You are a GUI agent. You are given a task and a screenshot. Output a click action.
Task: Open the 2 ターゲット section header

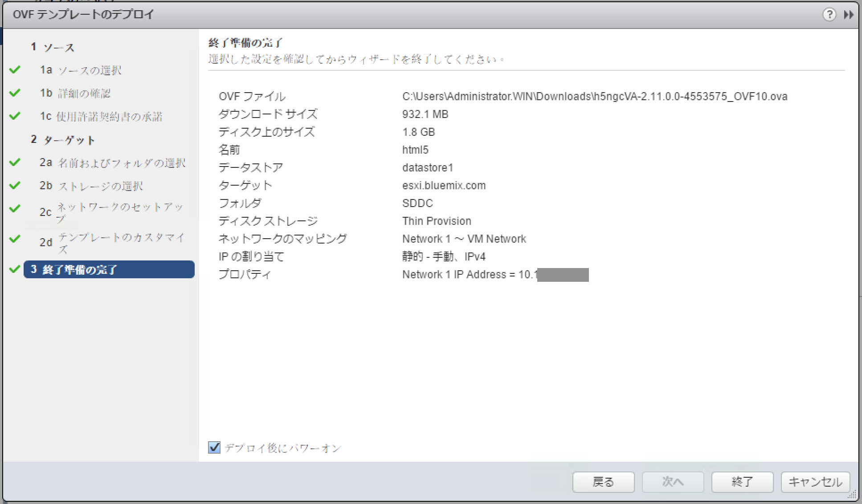tap(64, 139)
